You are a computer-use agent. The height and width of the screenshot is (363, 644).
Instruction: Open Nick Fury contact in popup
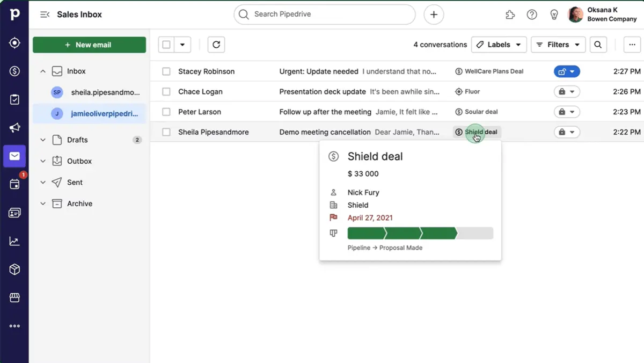point(363,192)
